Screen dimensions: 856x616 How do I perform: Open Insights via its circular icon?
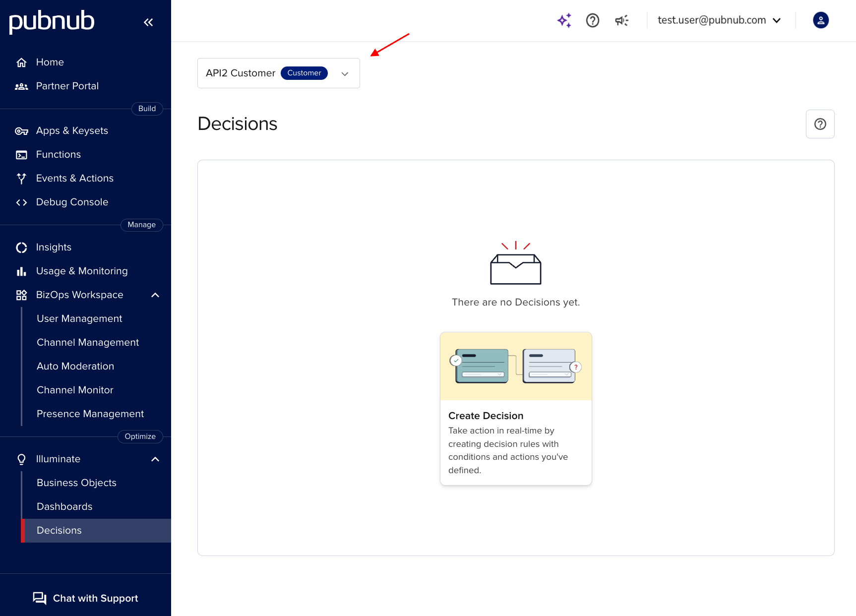point(21,247)
